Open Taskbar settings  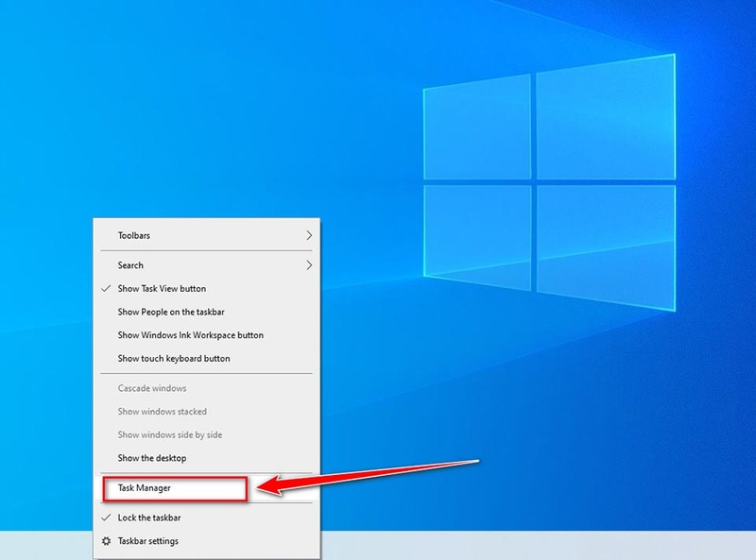coord(206,541)
